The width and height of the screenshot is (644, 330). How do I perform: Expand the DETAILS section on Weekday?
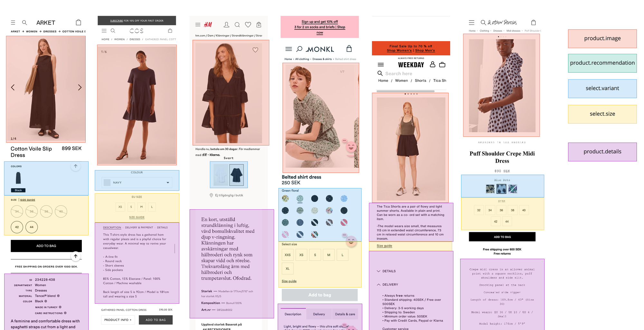click(387, 271)
